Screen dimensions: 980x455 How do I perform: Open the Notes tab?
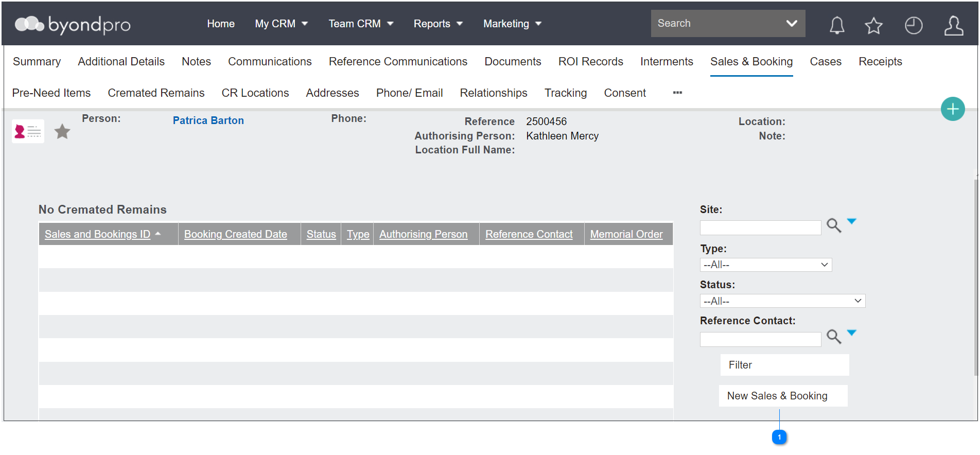tap(196, 62)
